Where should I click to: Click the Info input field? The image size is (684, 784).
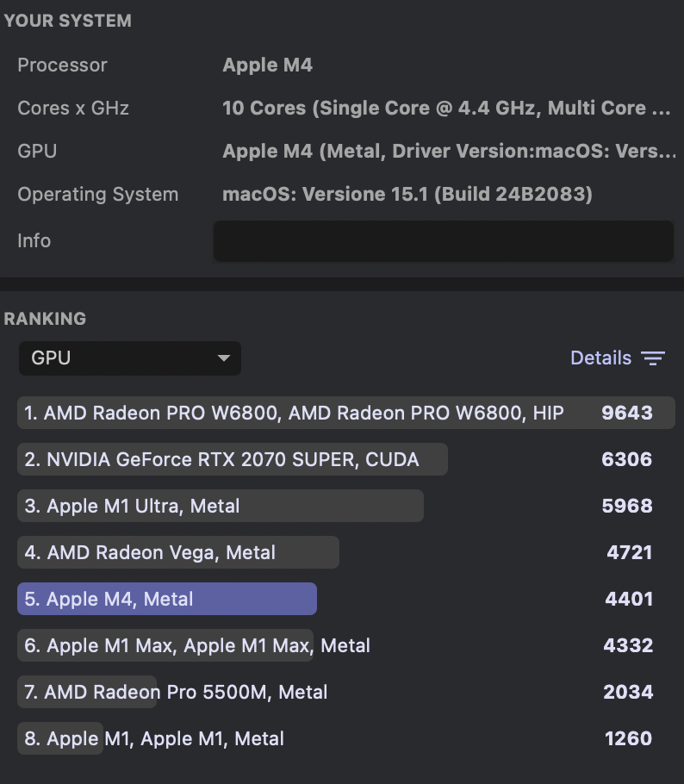(443, 241)
